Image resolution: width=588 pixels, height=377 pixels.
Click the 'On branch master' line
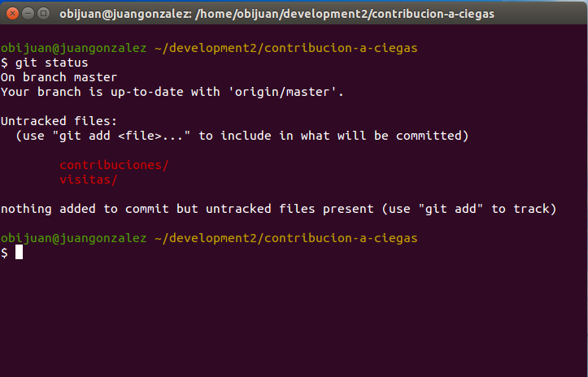[x=59, y=77]
